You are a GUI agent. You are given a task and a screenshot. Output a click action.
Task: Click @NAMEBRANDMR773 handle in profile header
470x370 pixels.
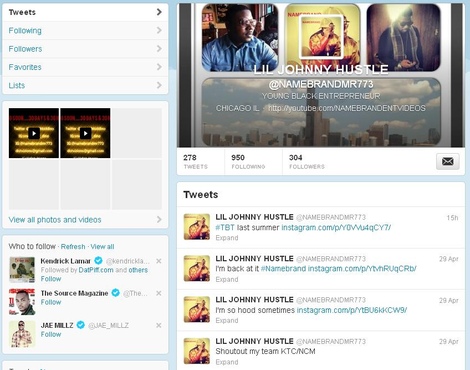(321, 84)
